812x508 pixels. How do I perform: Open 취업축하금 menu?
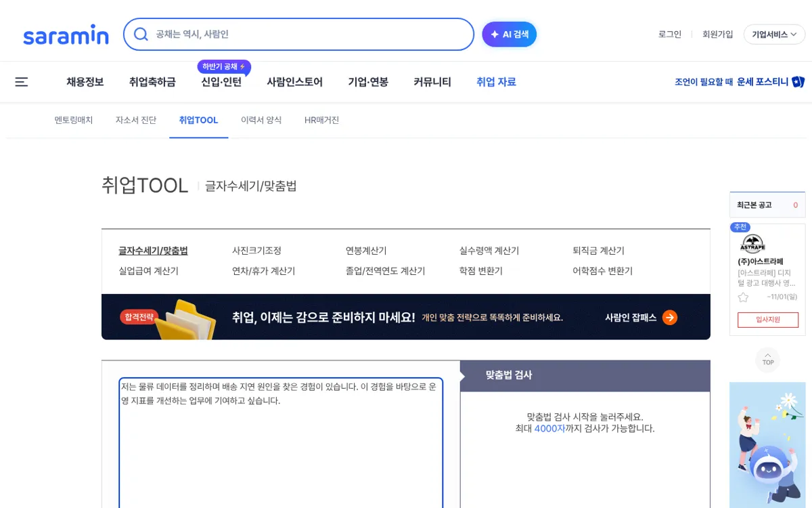click(152, 82)
